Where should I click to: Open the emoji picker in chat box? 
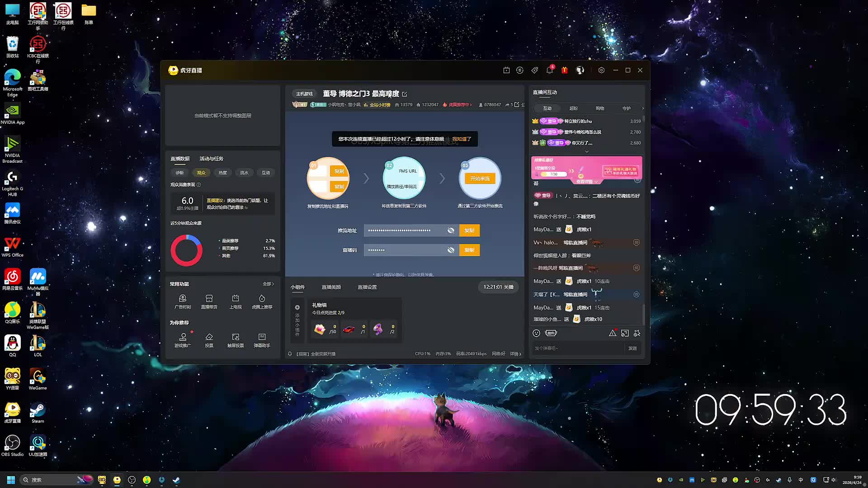pos(536,333)
